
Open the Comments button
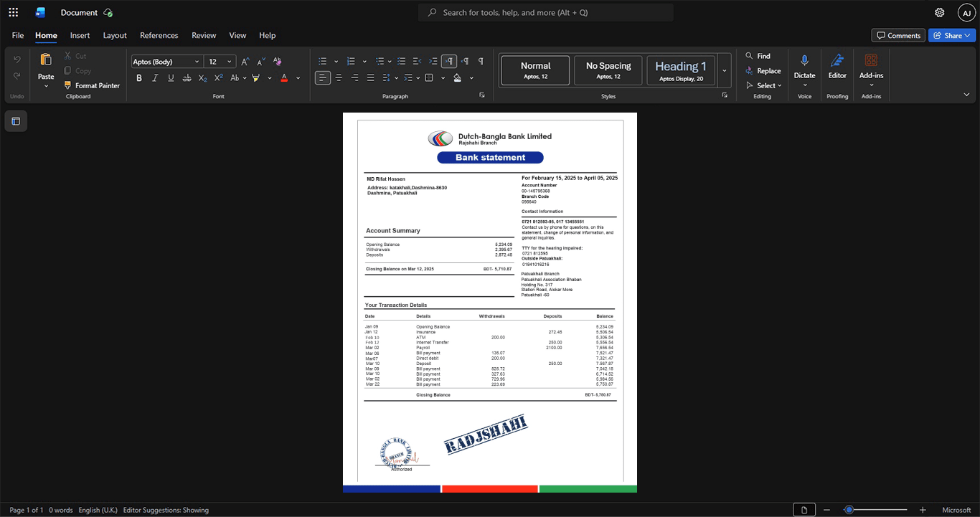coord(898,35)
